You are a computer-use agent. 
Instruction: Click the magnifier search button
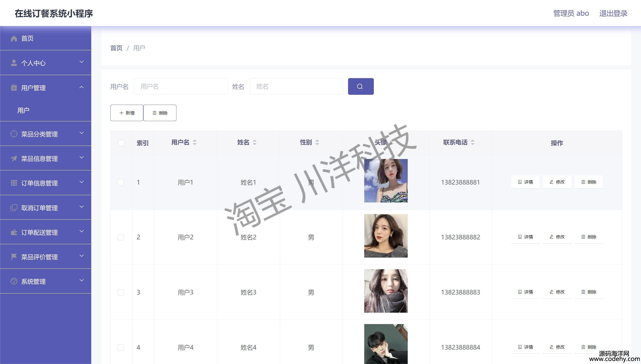[360, 86]
